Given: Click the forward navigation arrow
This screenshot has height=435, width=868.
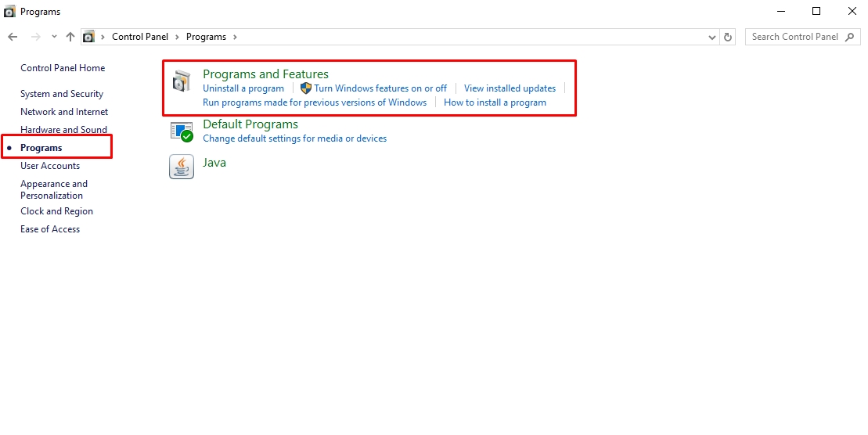Looking at the screenshot, I should pos(35,37).
